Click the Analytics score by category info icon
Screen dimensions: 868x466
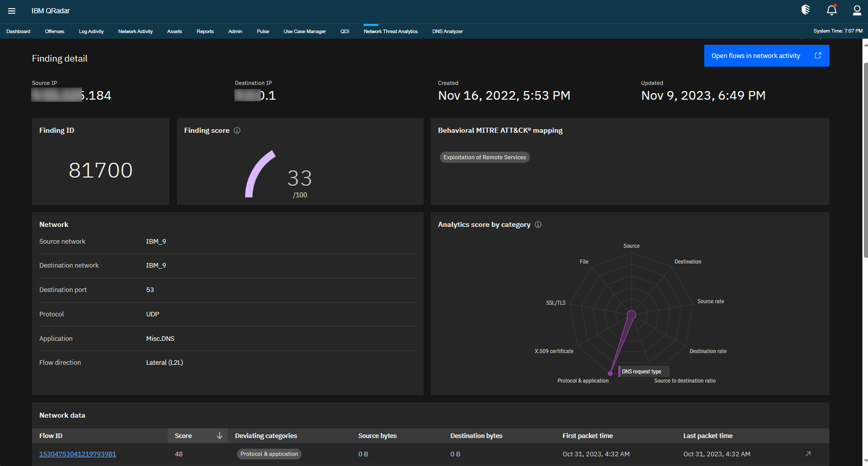tap(538, 224)
